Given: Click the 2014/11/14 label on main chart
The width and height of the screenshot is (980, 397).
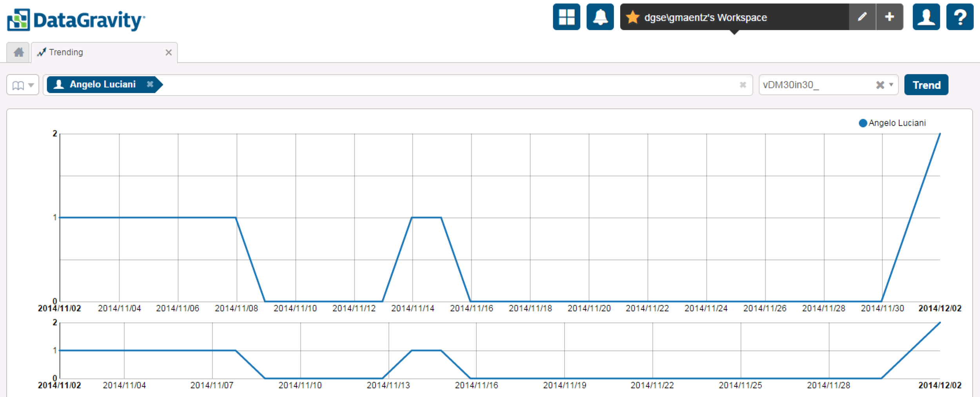Looking at the screenshot, I should tap(412, 308).
